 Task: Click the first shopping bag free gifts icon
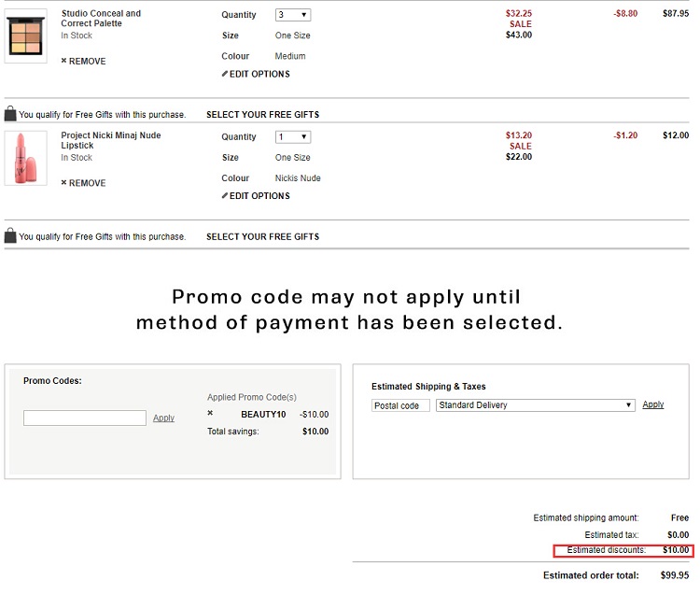click(10, 114)
